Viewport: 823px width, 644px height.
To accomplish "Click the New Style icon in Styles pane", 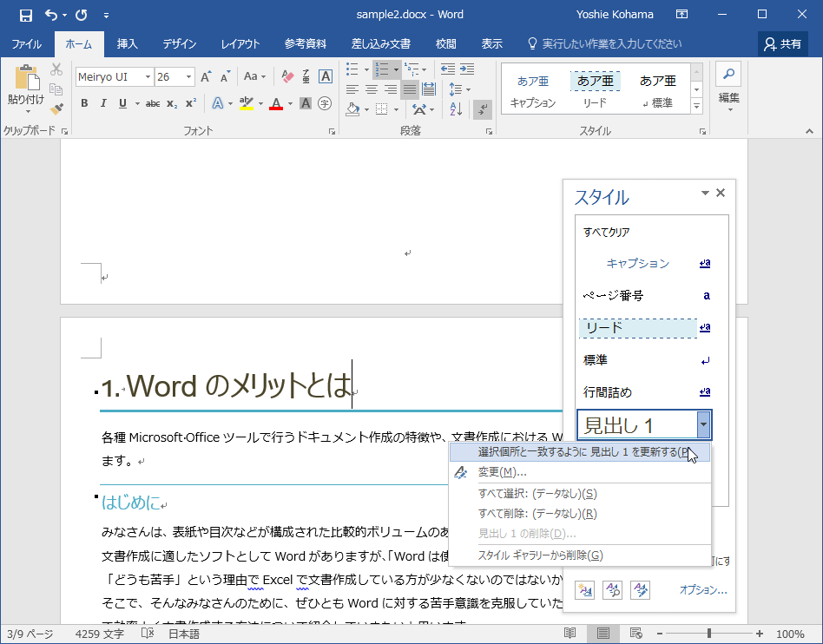I will pos(584,590).
